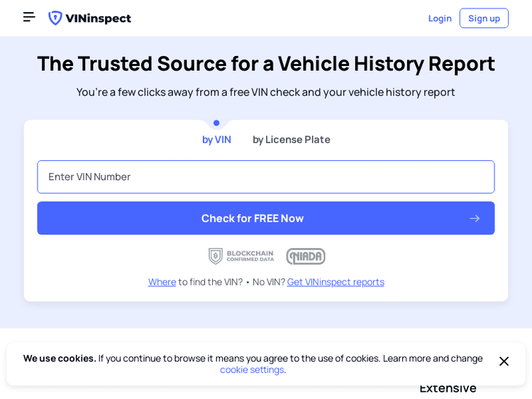
Task: Follow the Where to find VIN link
Action: coord(162,281)
